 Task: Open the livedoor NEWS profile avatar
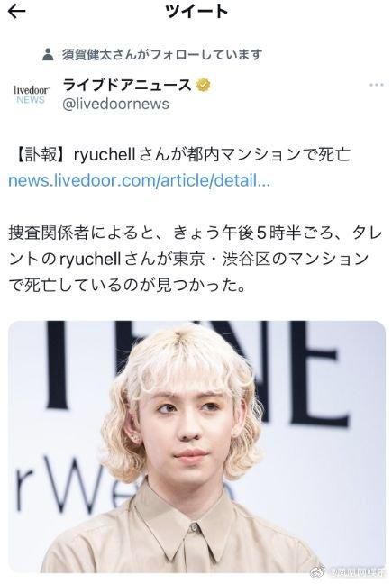[32, 95]
